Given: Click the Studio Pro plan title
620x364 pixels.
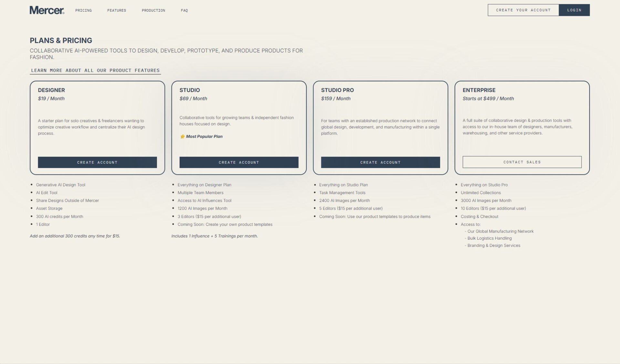Looking at the screenshot, I should tap(337, 90).
